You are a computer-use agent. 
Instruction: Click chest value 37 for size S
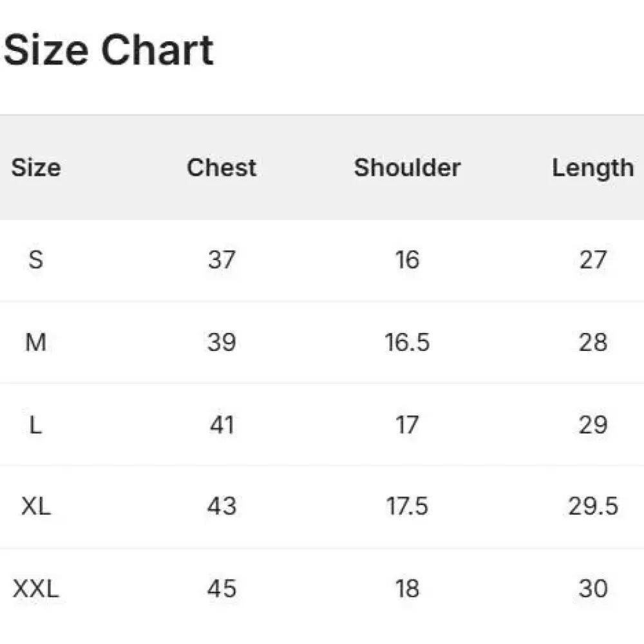click(222, 260)
